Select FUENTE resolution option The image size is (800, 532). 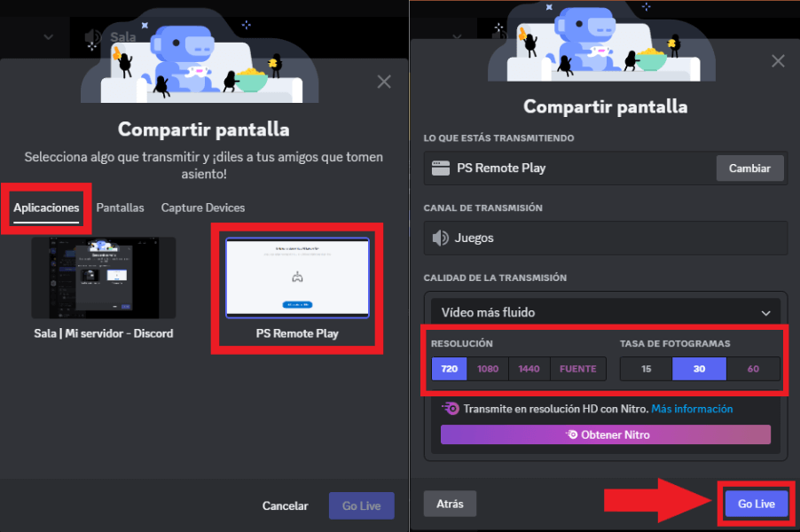pyautogui.click(x=578, y=369)
